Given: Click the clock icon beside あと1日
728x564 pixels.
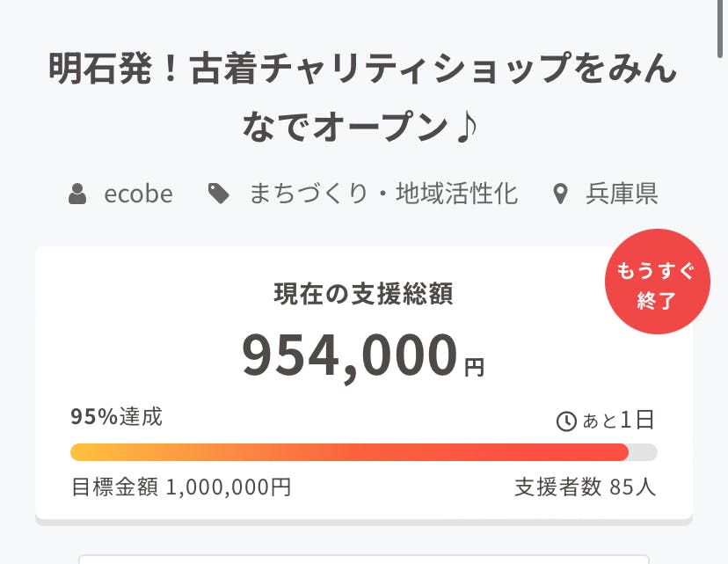Looking at the screenshot, I should [567, 421].
